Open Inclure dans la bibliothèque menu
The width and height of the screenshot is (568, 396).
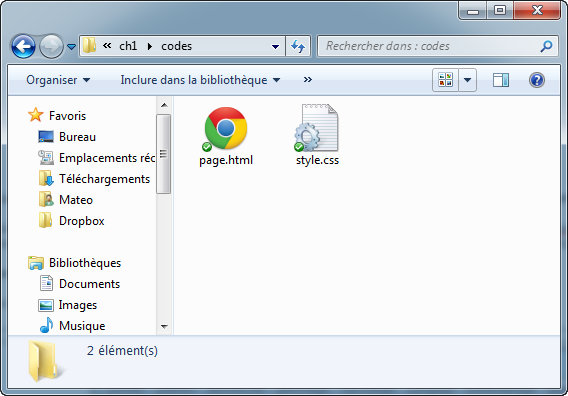tap(200, 80)
